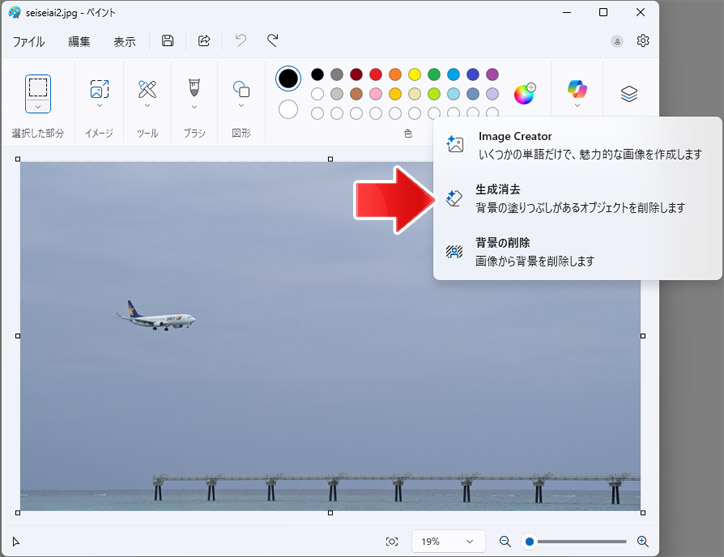Select the primary black color circle
Screen dimensions: 724x557
click(x=288, y=79)
